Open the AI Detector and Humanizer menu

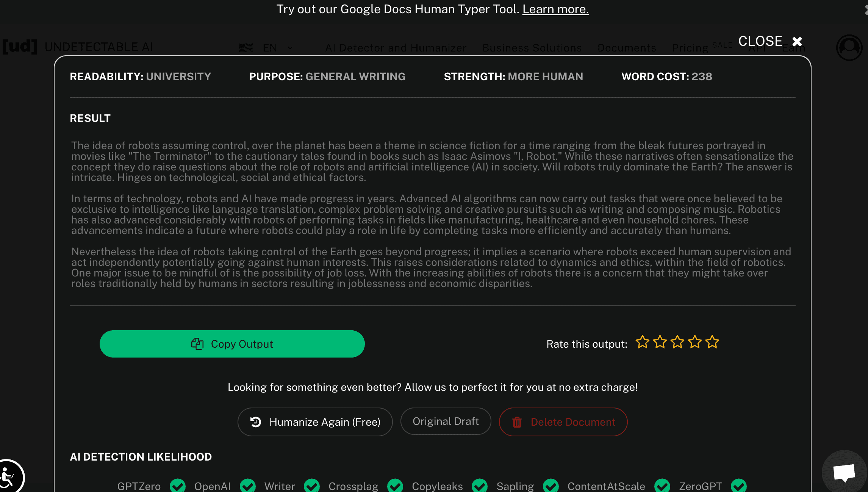point(396,48)
